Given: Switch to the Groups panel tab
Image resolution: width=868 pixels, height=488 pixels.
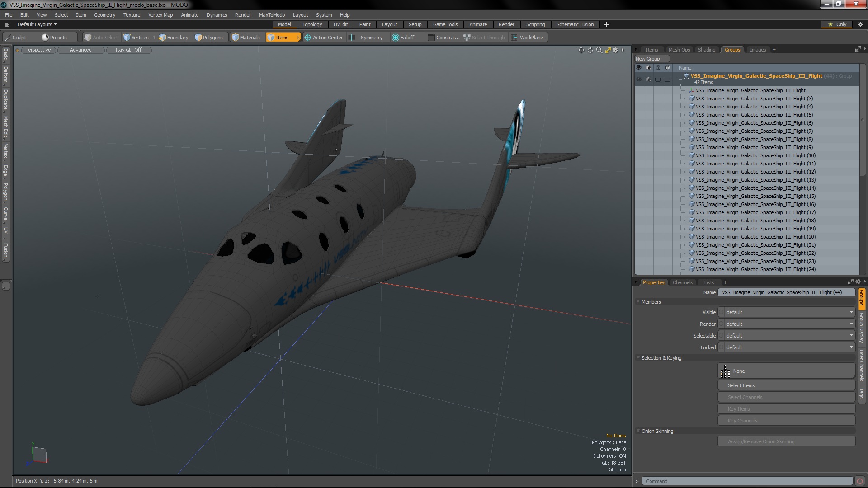Looking at the screenshot, I should (733, 49).
